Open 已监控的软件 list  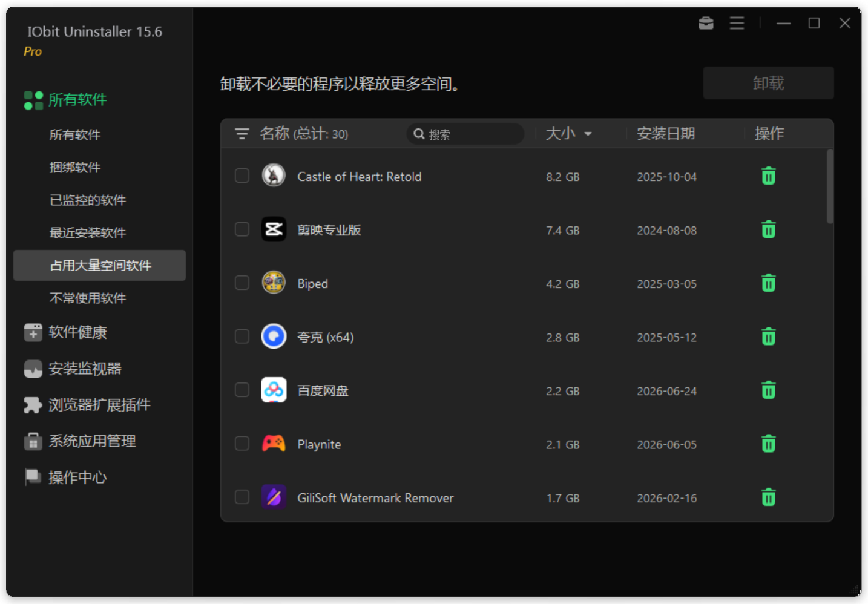[x=88, y=200]
